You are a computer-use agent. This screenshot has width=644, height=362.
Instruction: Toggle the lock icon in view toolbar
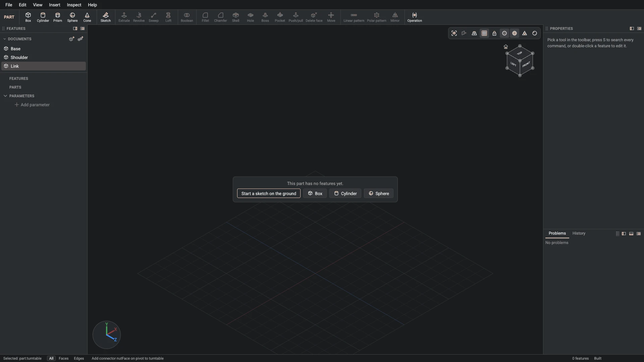coord(494,33)
